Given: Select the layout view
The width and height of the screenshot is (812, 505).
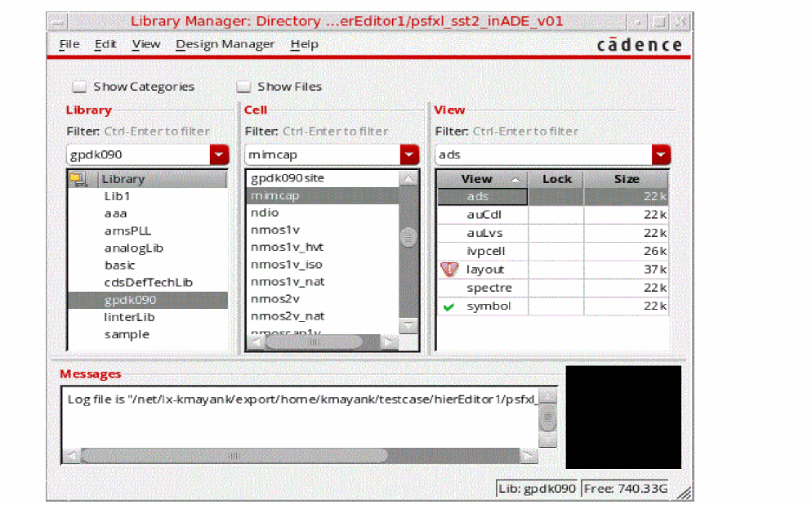Looking at the screenshot, I should pyautogui.click(x=552, y=270).
